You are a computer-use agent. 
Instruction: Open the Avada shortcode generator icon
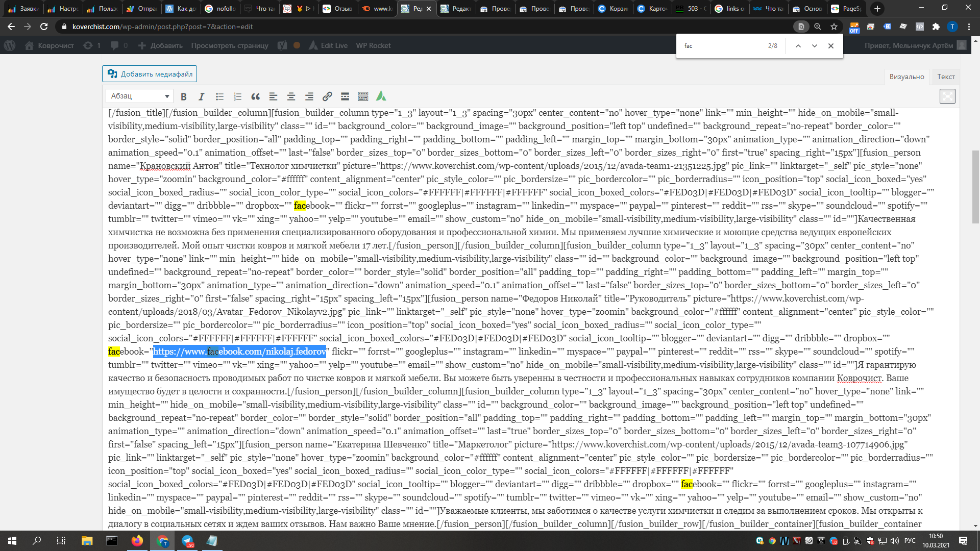coord(381,96)
